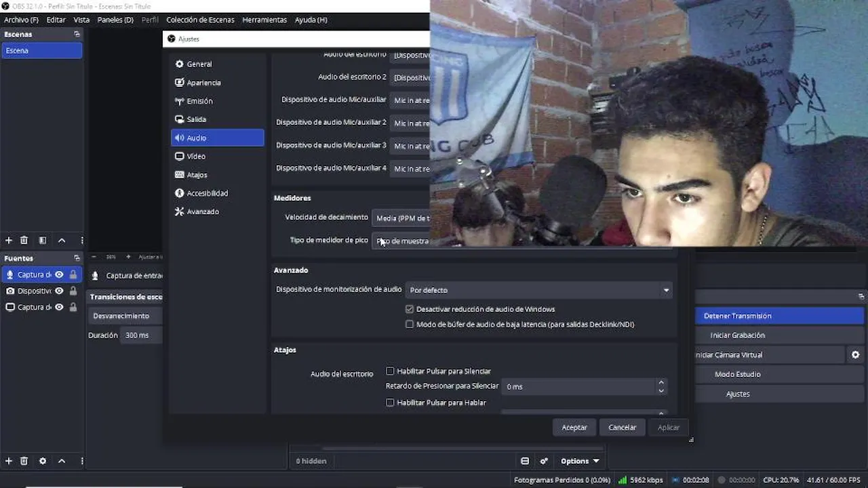Remove the source with the Fuentes trash icon
This screenshot has width=868, height=488.
pos(24,461)
